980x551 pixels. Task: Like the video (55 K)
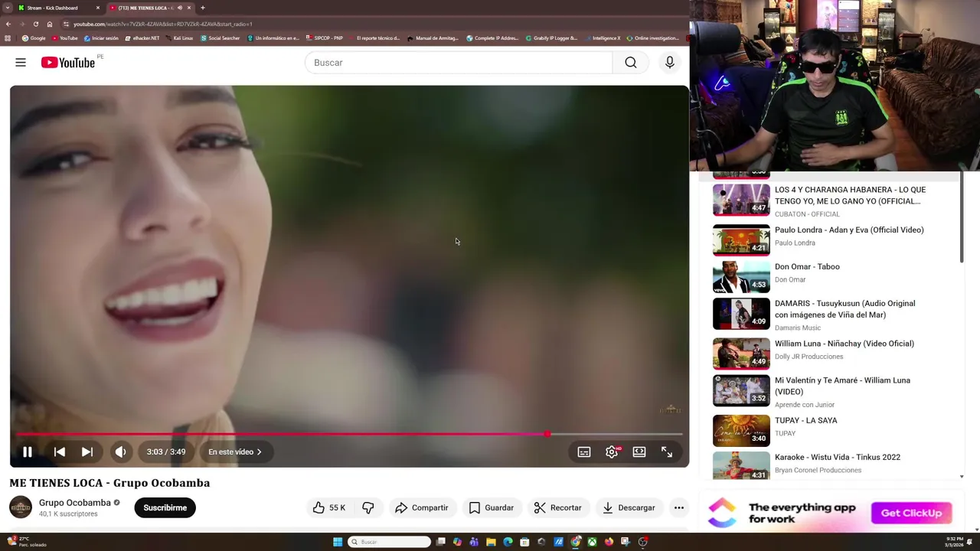point(329,507)
